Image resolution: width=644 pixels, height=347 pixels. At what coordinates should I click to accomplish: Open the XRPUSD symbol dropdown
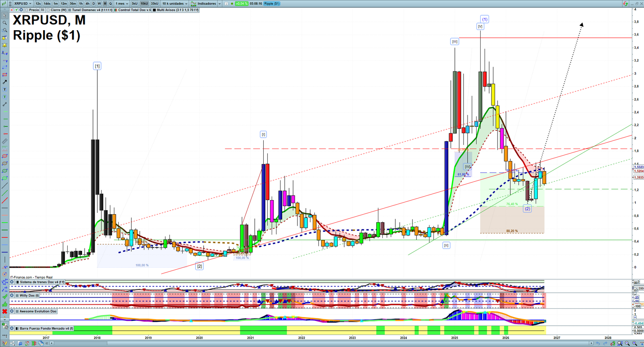[23, 4]
